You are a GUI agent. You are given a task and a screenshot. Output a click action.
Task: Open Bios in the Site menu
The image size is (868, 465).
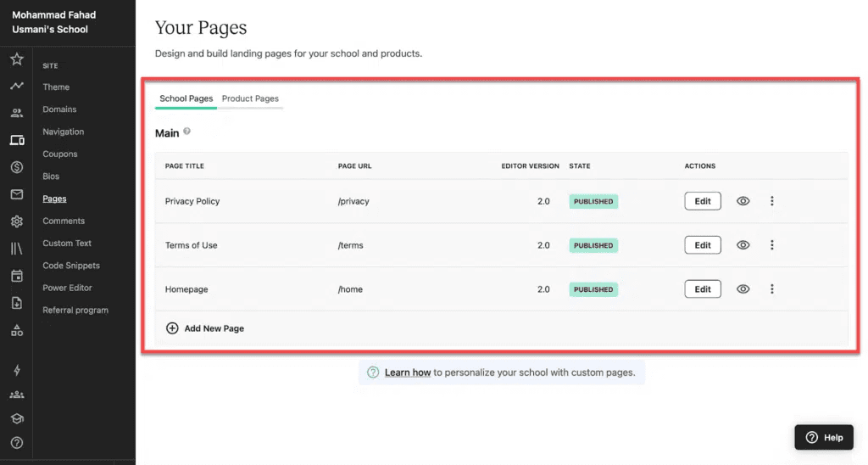51,176
